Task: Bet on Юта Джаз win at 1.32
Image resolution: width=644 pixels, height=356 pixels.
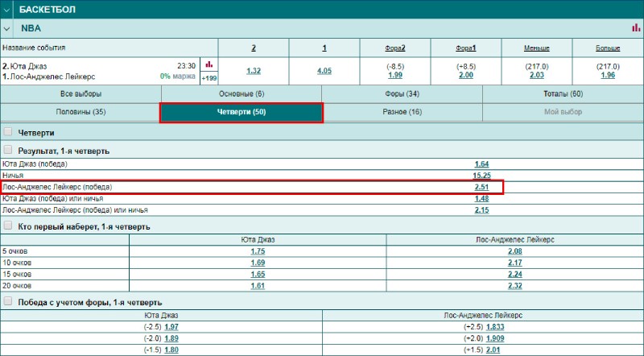Action: [x=254, y=71]
